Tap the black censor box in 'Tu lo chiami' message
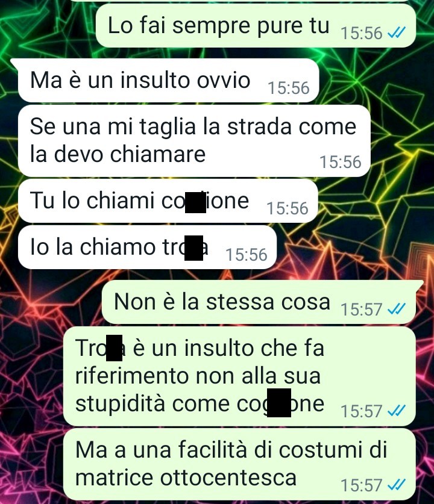434x504 pixels. [x=196, y=202]
